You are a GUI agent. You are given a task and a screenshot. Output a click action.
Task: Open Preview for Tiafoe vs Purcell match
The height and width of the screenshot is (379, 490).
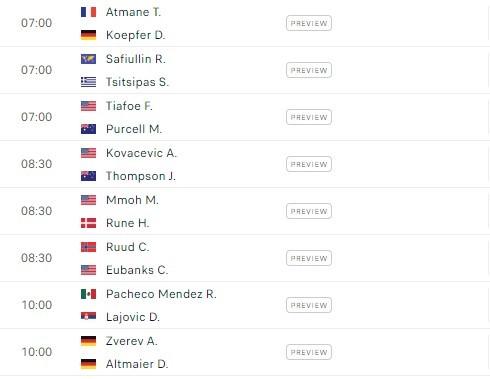point(309,117)
